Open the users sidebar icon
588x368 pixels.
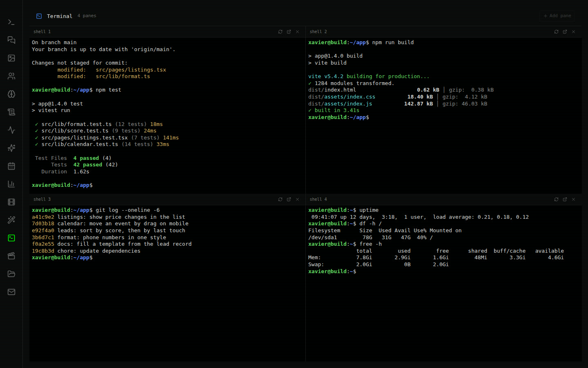pos(11,76)
